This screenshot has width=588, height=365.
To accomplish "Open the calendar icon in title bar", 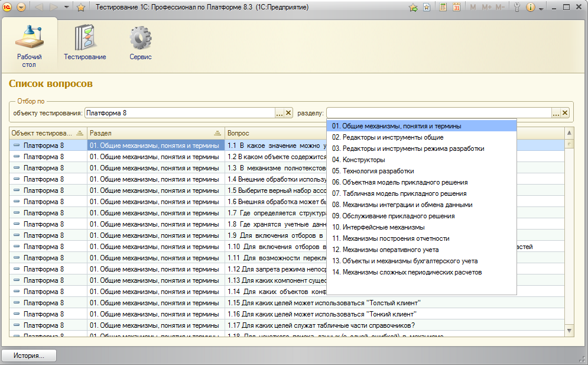I will pyautogui.click(x=457, y=8).
